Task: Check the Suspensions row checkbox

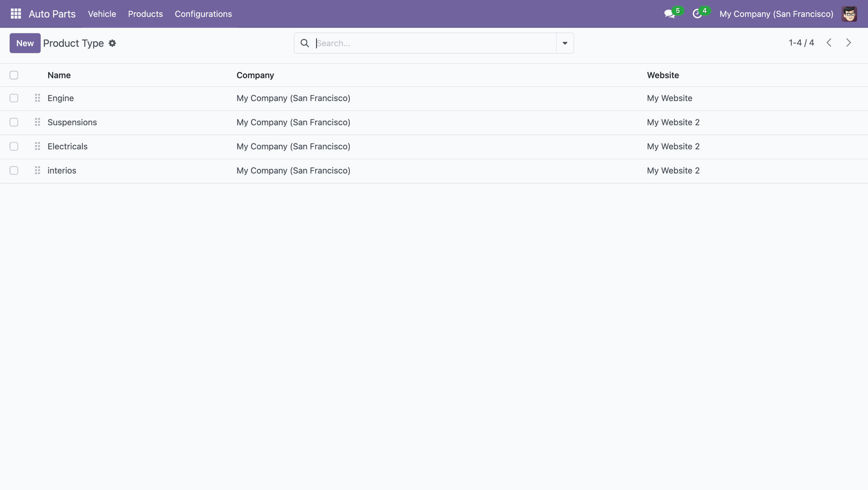Action: tap(14, 122)
